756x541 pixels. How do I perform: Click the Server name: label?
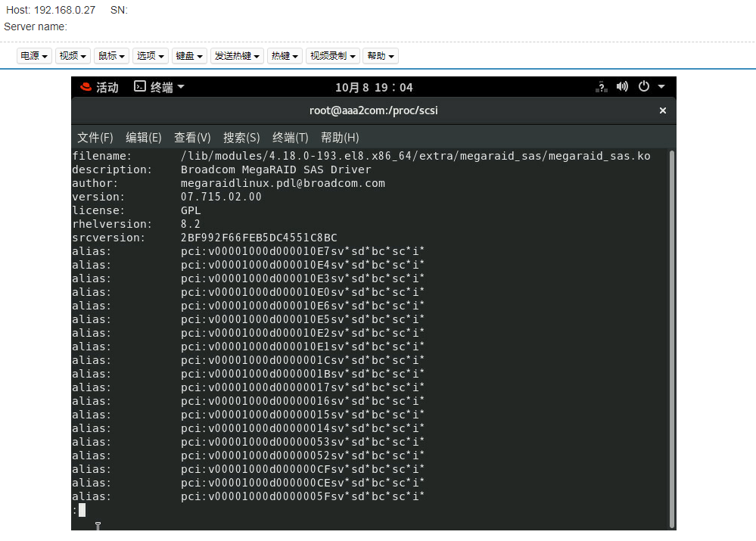[x=36, y=27]
